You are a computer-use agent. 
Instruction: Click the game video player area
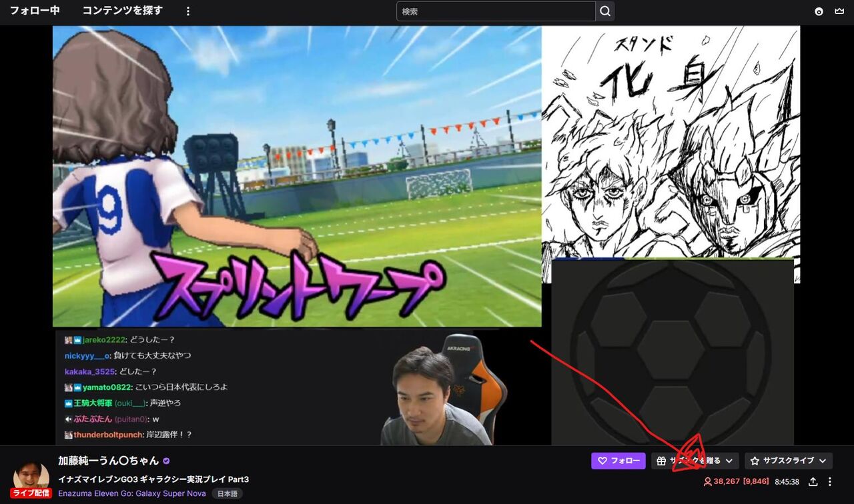coord(297,177)
